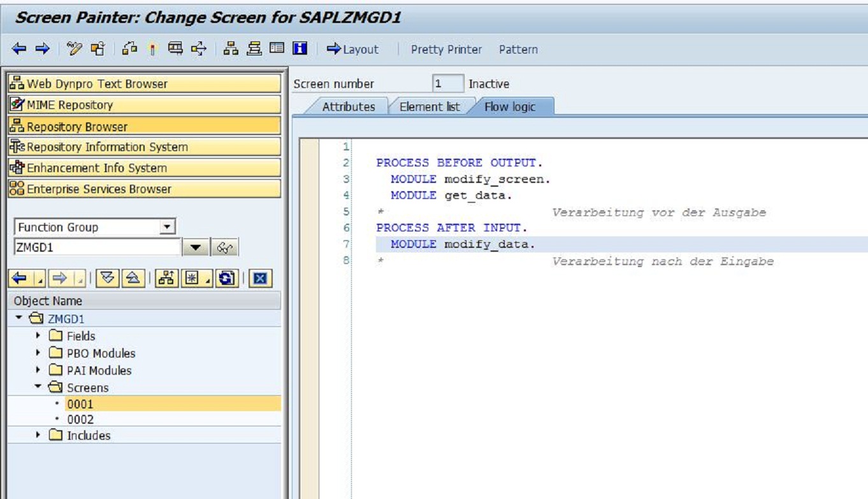
Task: Click the Fullscreen on/off icon
Action: pyautogui.click(x=277, y=48)
